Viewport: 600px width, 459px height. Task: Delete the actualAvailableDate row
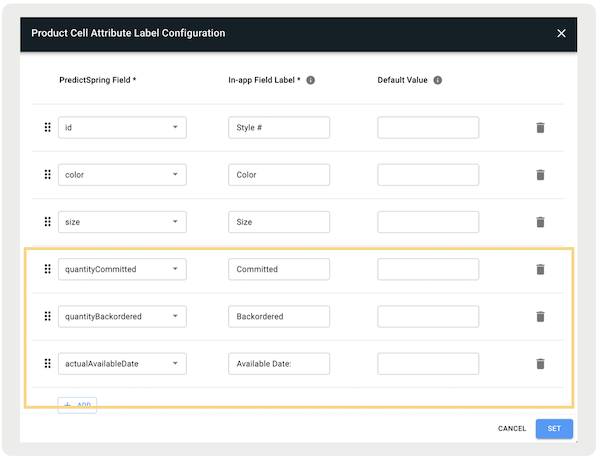540,364
